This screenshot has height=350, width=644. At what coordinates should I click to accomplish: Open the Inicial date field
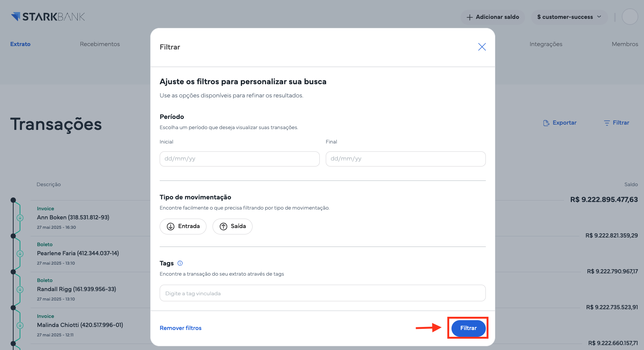pos(240,159)
